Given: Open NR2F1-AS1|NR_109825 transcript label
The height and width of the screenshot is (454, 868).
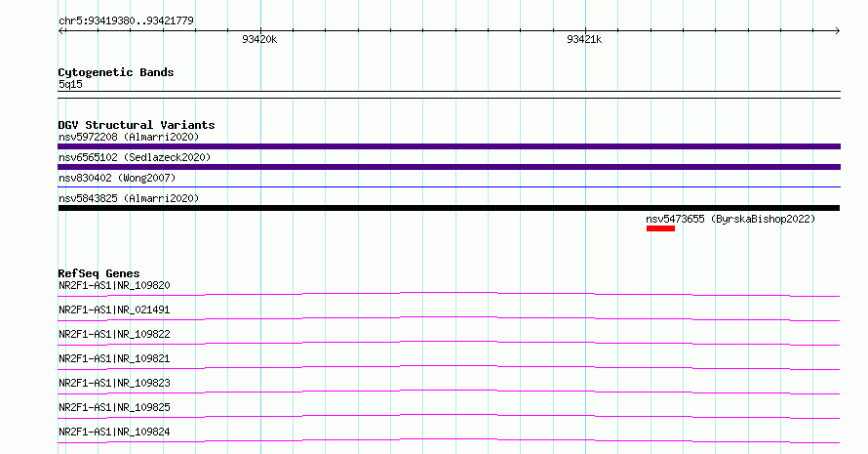Looking at the screenshot, I should [114, 407].
